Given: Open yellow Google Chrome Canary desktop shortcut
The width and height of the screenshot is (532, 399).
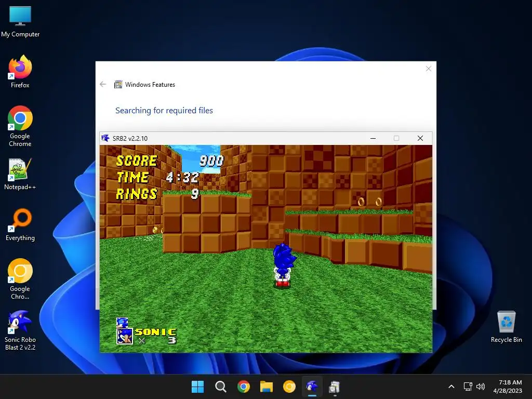Looking at the screenshot, I should pyautogui.click(x=20, y=279).
